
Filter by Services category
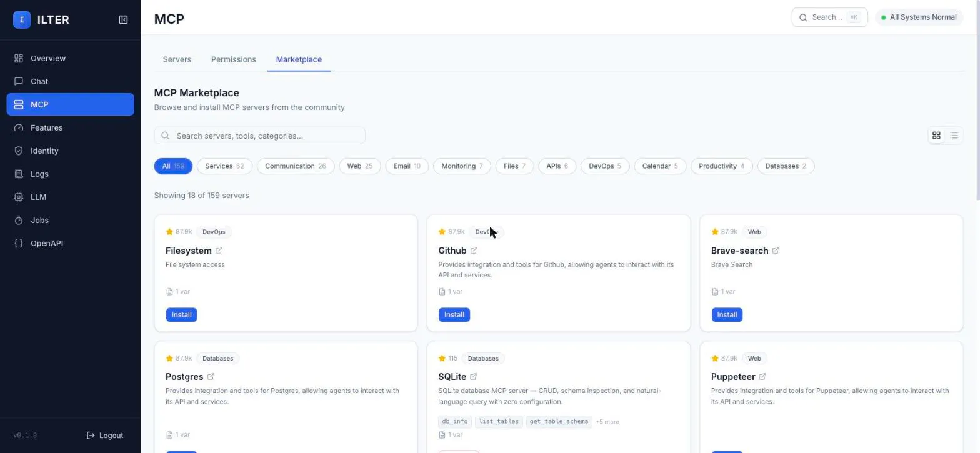[225, 166]
